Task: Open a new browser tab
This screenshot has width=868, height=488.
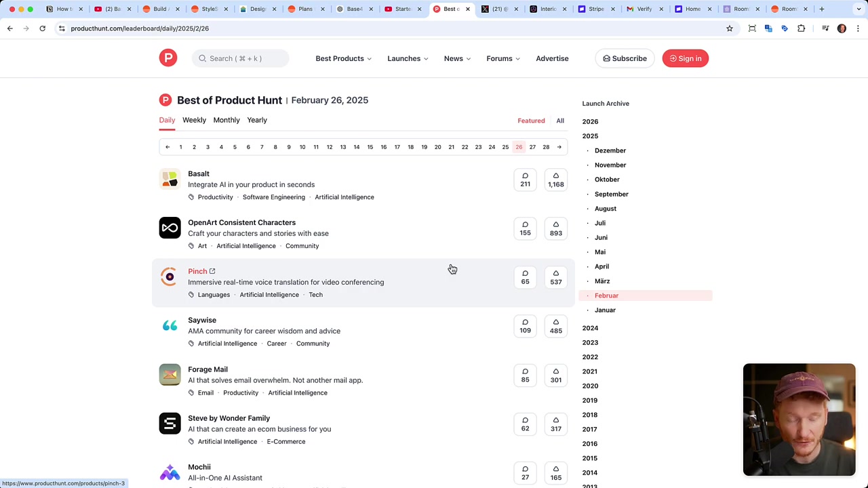Action: point(822,9)
